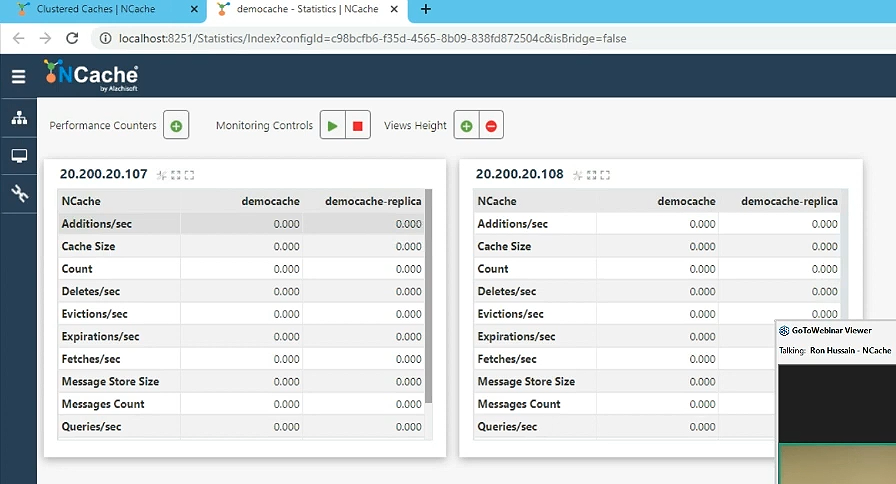This screenshot has width=896, height=484.
Task: Select Evictions/sec row in 20.200.20.107 table
Action: pos(241,314)
